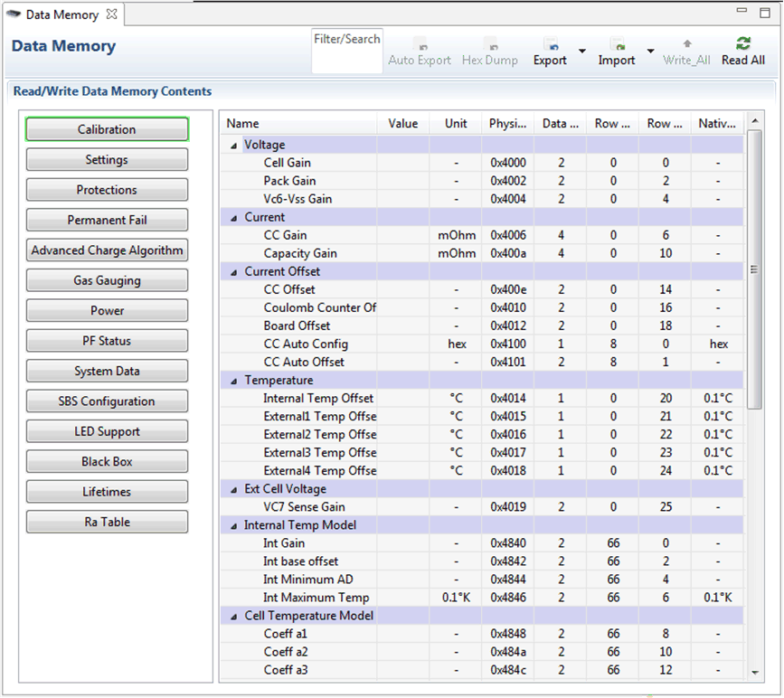Screen dimensions: 784x698
Task: Open the Import dropdown arrow
Action: click(x=648, y=52)
